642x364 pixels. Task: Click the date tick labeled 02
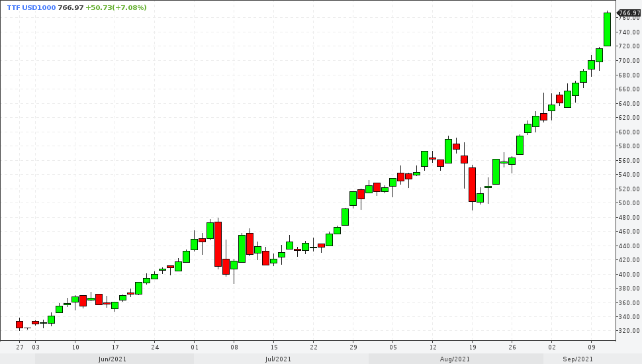552,347
